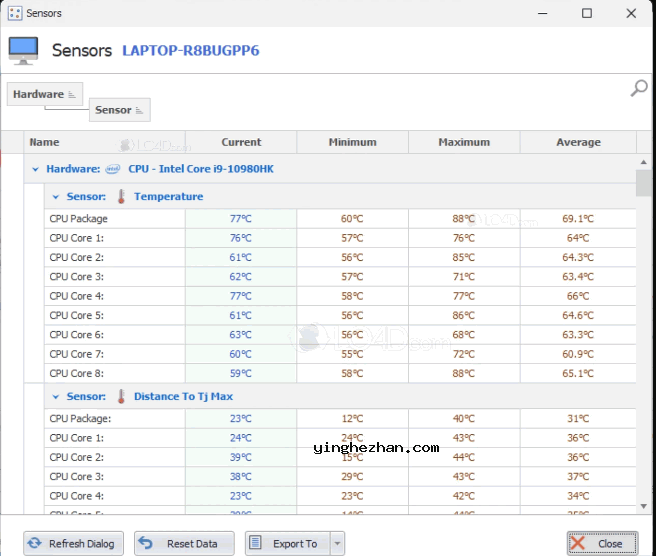Click the Intel logo icon in Hardware row
Viewport: 656px width, 556px height.
[x=113, y=169]
